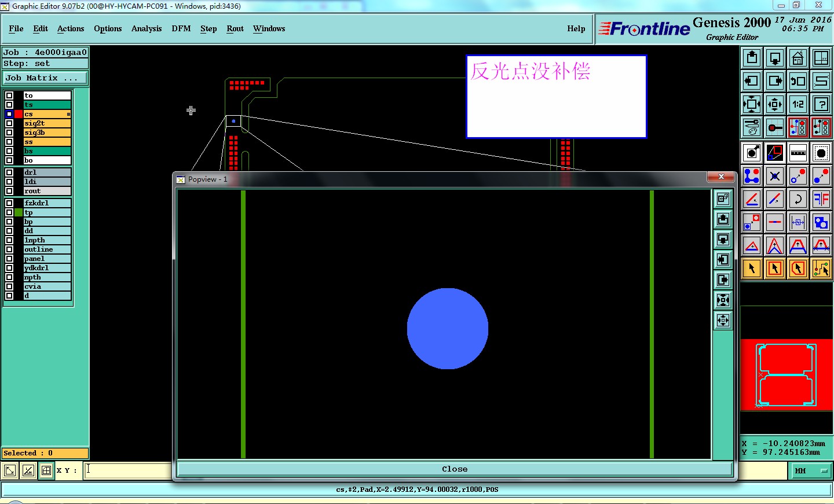
Task: Open the tools and palette settings icon
Action: point(752,127)
